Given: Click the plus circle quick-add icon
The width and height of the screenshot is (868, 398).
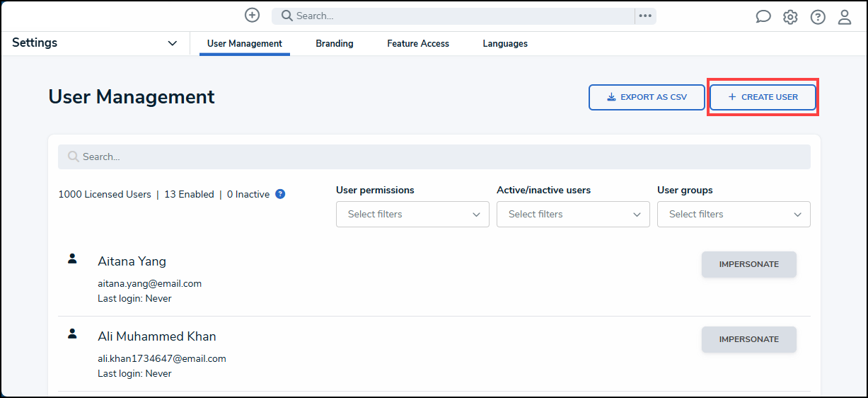Looking at the screenshot, I should (252, 15).
